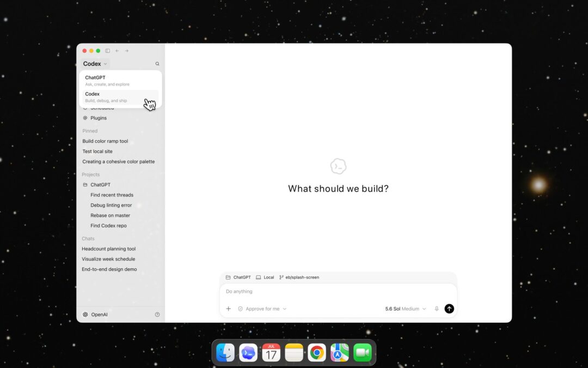Open Google Chrome from the dock

(317, 353)
